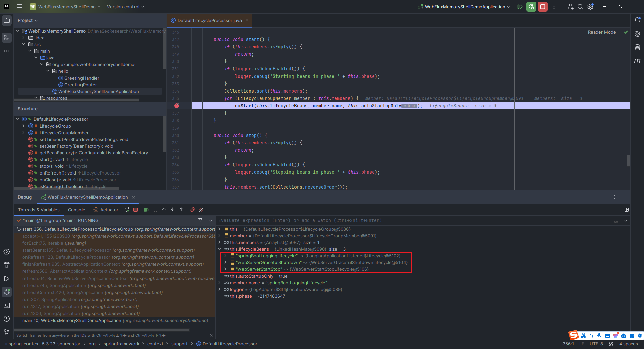Click springframework breadcrumb in status bar
The image size is (644, 349).
click(121, 344)
